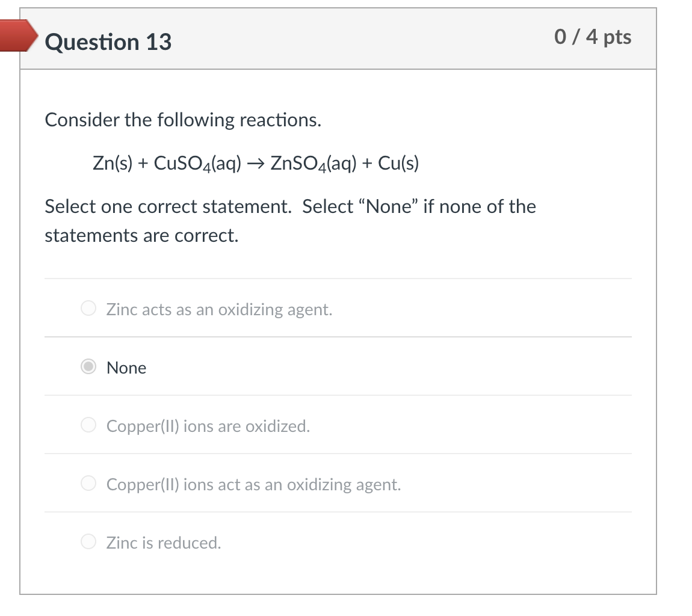
Task: Select the radio button for 'None'
Action: pyautogui.click(x=88, y=367)
